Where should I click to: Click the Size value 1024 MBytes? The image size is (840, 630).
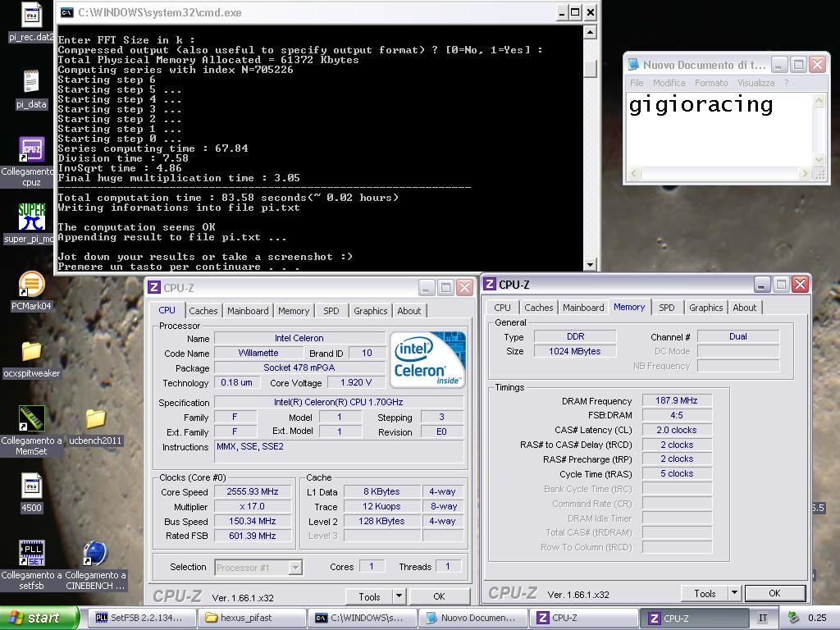click(x=575, y=351)
